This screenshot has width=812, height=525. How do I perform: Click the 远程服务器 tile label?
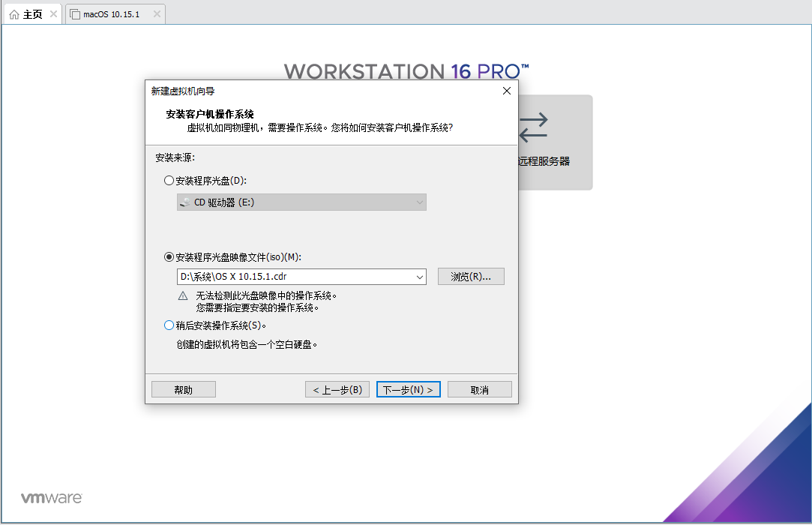(x=544, y=161)
